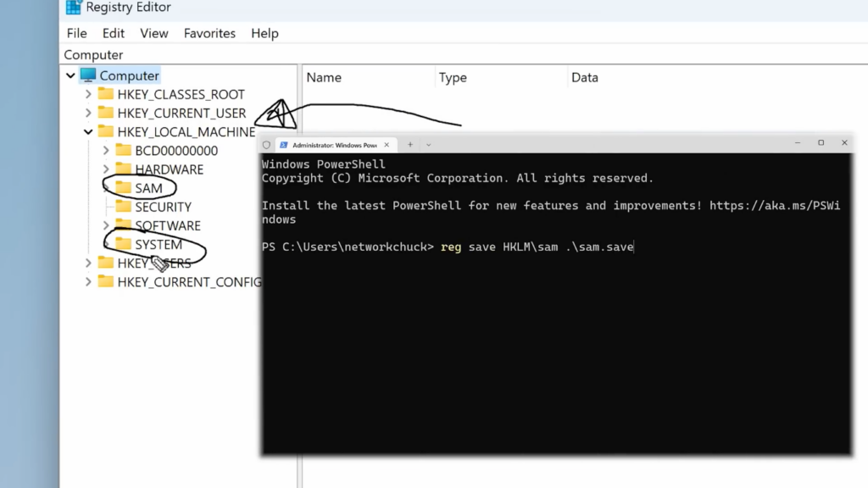Click the reg save command line text
Image resolution: width=868 pixels, height=488 pixels.
click(x=537, y=247)
